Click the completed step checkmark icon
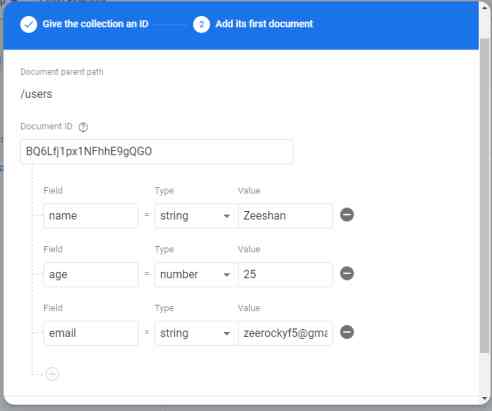 coord(28,24)
